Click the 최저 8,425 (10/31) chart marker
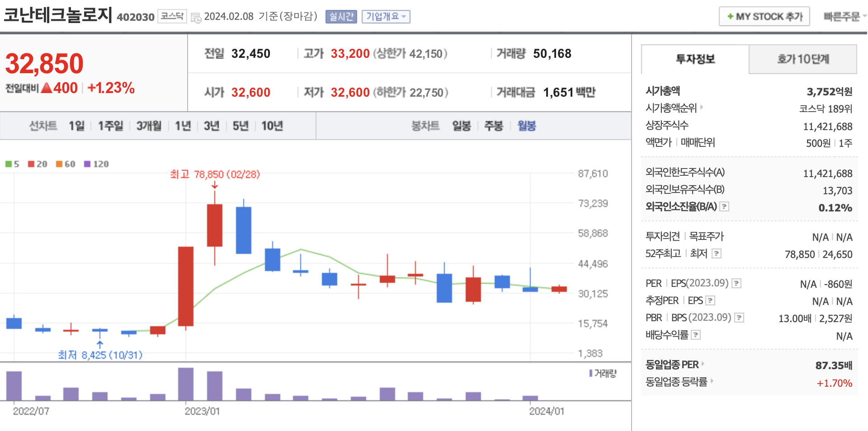This screenshot has width=868, height=431. point(100,355)
